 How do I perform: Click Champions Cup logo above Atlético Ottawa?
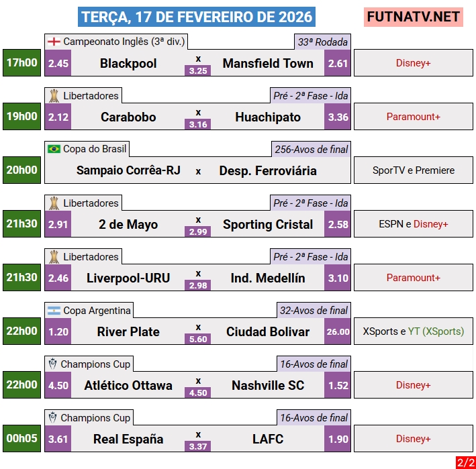click(53, 364)
